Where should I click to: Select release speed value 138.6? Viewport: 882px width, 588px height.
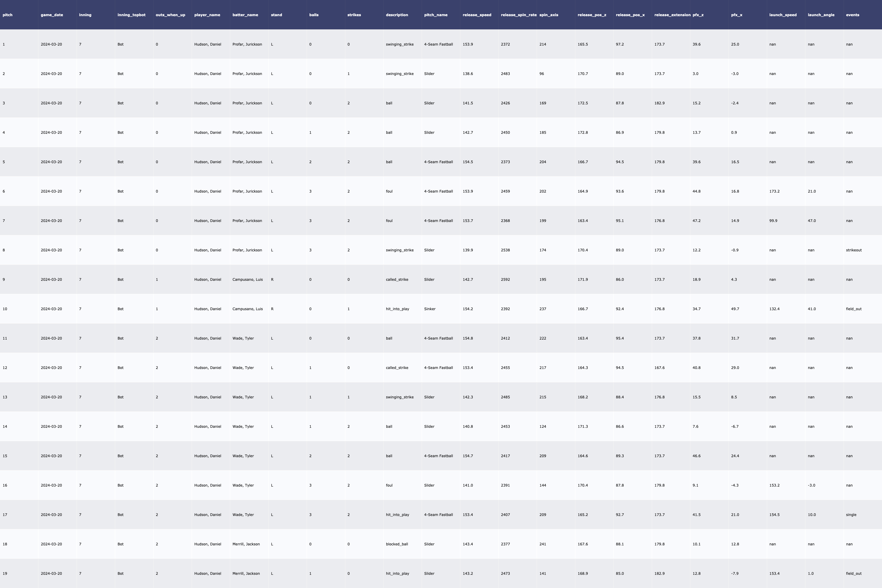pyautogui.click(x=468, y=74)
